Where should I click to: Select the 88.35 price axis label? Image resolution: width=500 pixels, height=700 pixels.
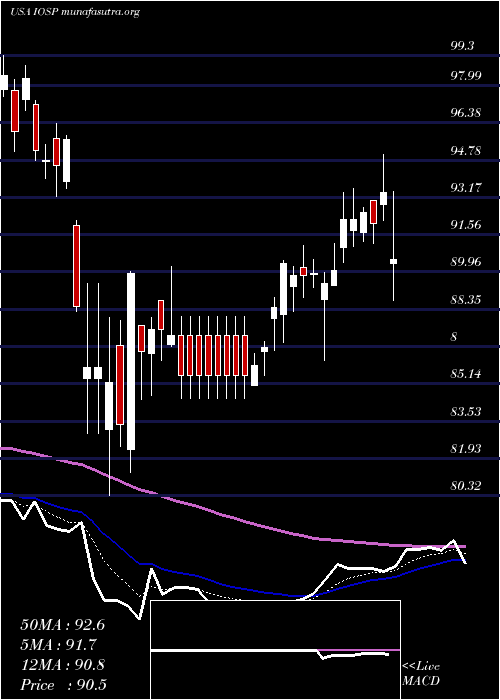(x=466, y=299)
